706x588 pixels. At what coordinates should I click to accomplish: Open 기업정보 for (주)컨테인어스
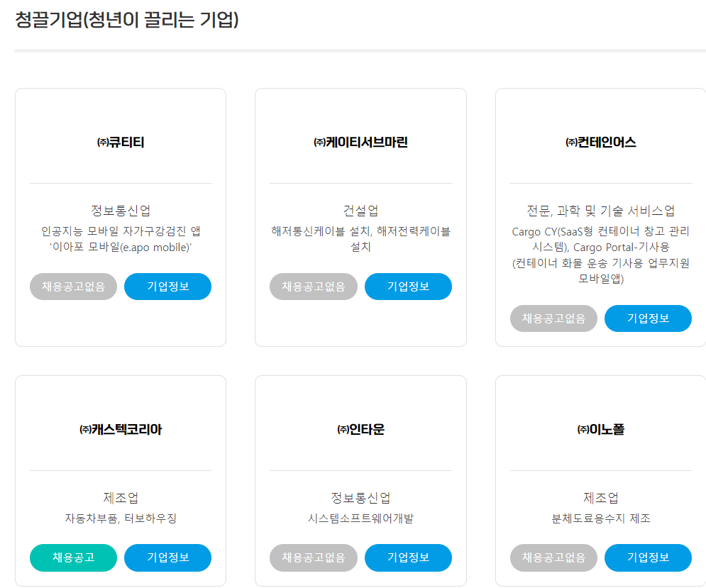[648, 318]
